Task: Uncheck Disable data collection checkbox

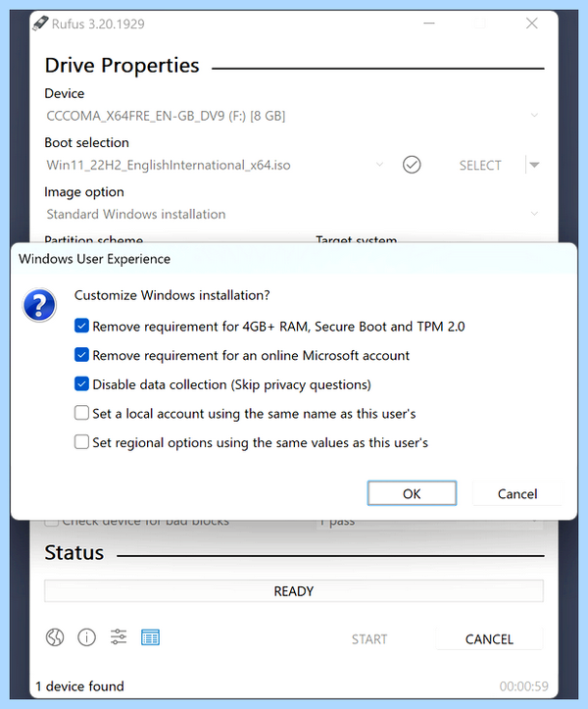Action: 81,383
